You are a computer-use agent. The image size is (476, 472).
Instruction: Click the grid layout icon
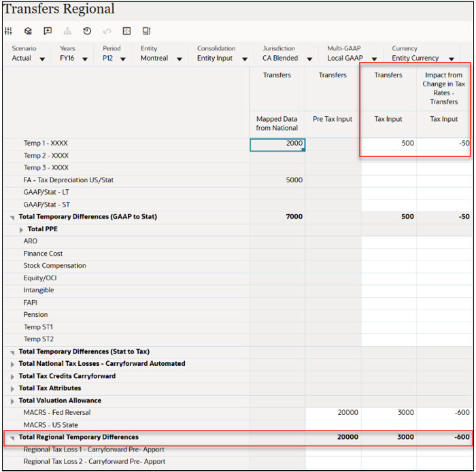coord(126,31)
